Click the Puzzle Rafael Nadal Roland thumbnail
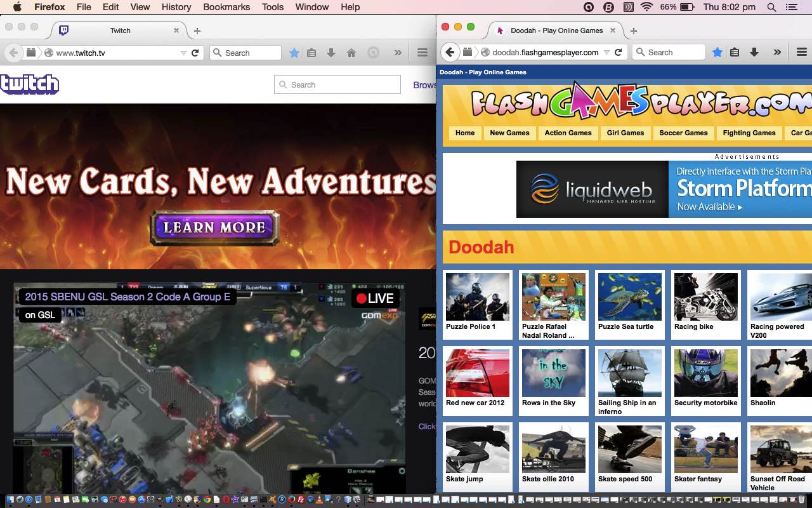The height and width of the screenshot is (508, 812). coord(554,297)
